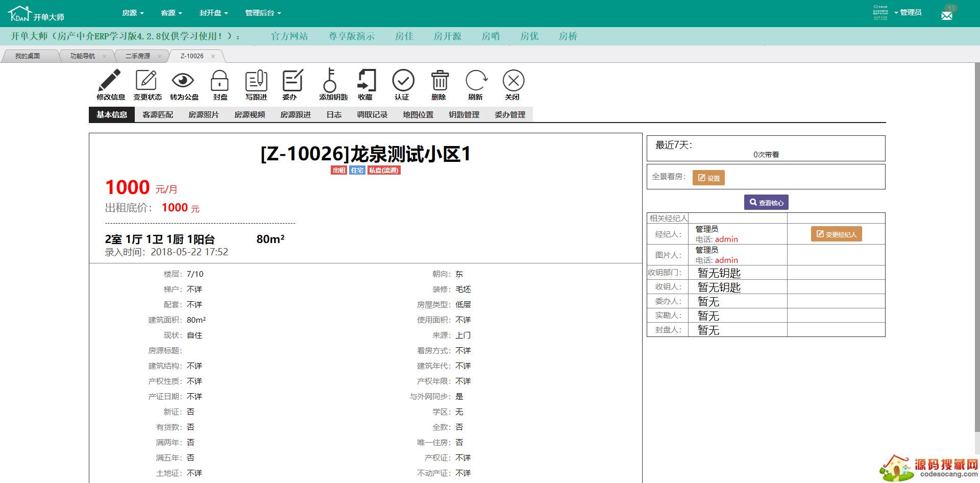Click the 变更经纪人 button
Viewport: 980px width, 483px height.
tap(836, 234)
